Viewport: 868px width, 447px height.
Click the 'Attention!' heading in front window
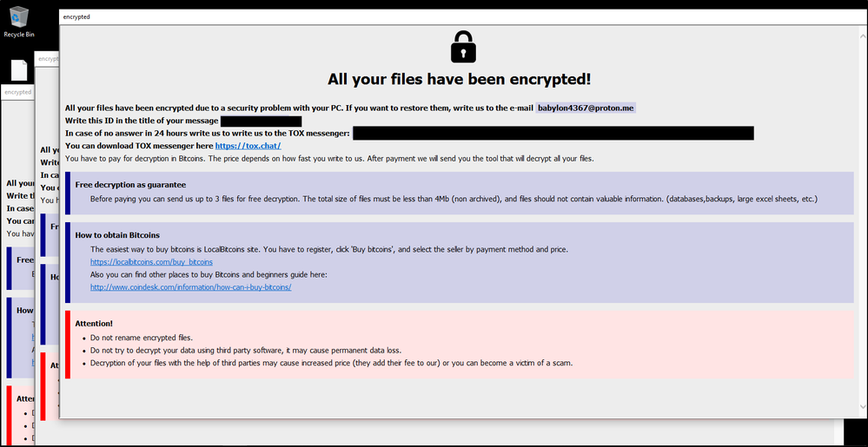point(94,324)
